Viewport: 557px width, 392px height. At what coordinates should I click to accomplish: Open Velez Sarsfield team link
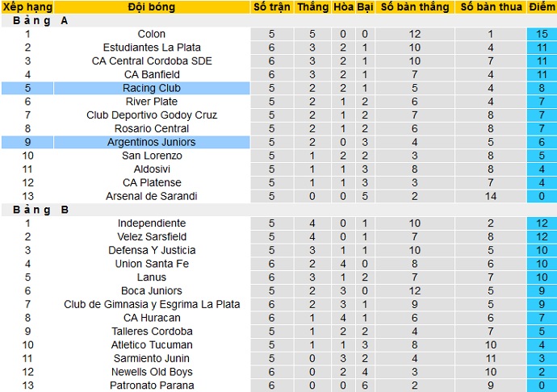coord(152,236)
